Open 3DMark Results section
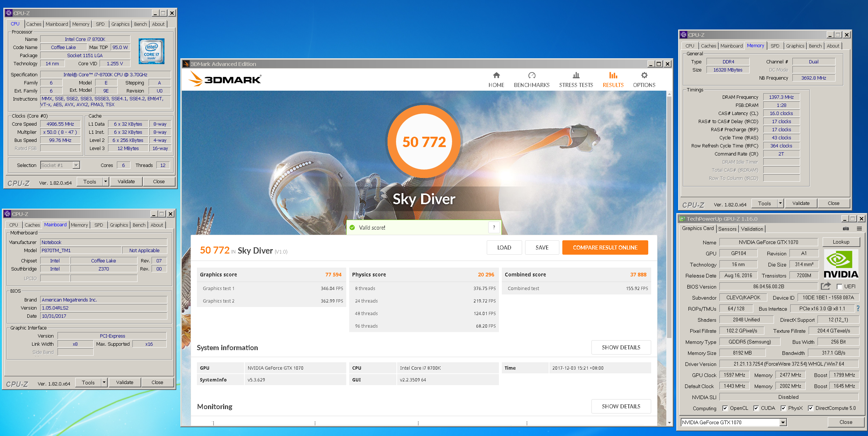Image resolution: width=868 pixels, height=436 pixels. [x=613, y=80]
